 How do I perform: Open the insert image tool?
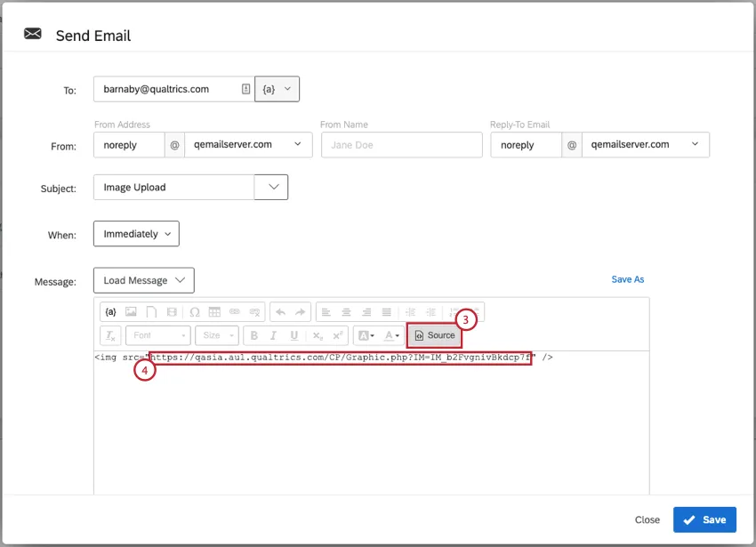[131, 312]
